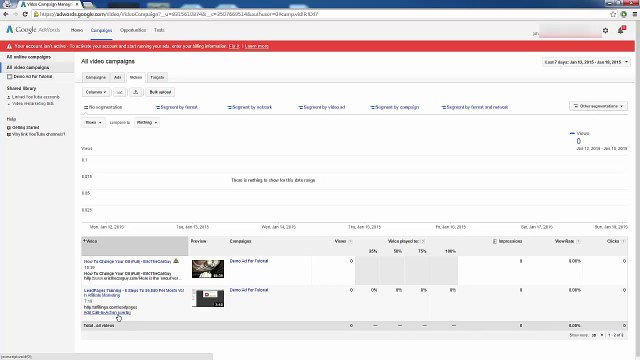Open the Other segmentations dropdown
Viewport: 640px width, 360px height.
(598, 106)
